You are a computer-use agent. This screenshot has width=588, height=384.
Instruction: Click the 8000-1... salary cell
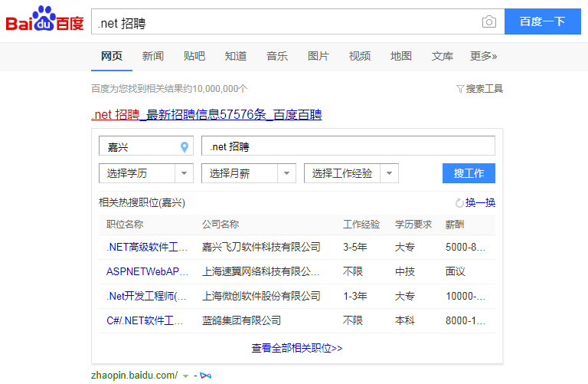coord(465,320)
